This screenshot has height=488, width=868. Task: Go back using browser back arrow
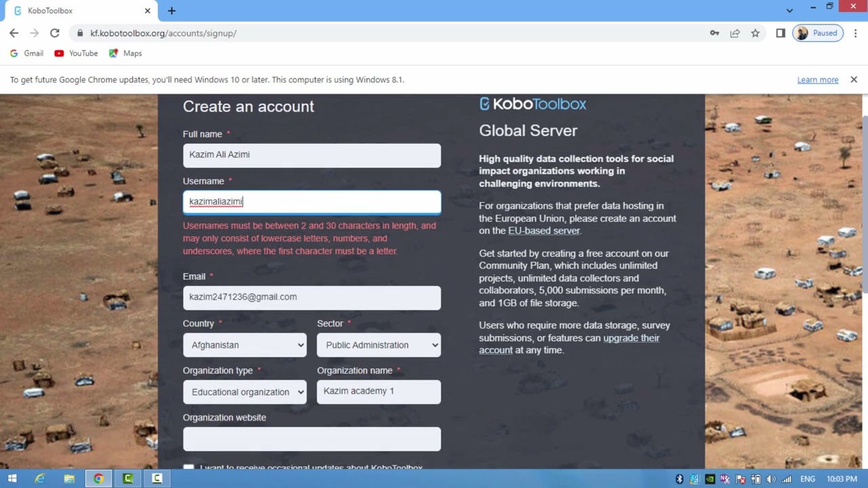[14, 33]
